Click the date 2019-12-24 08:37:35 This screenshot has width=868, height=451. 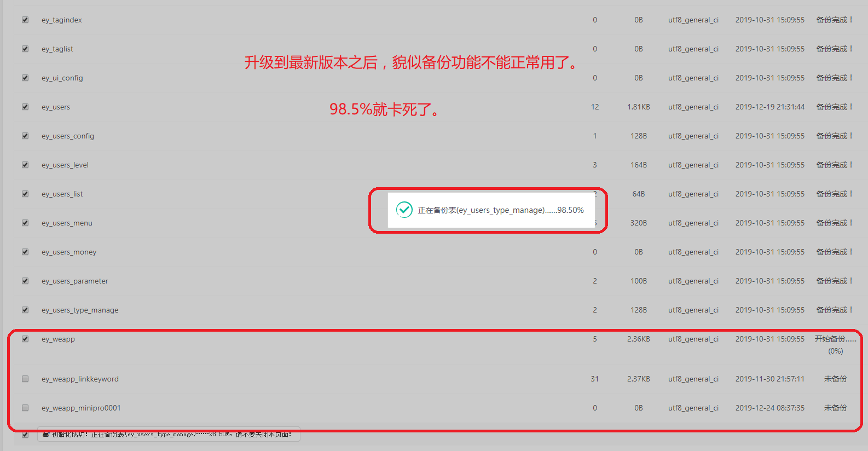coord(770,408)
